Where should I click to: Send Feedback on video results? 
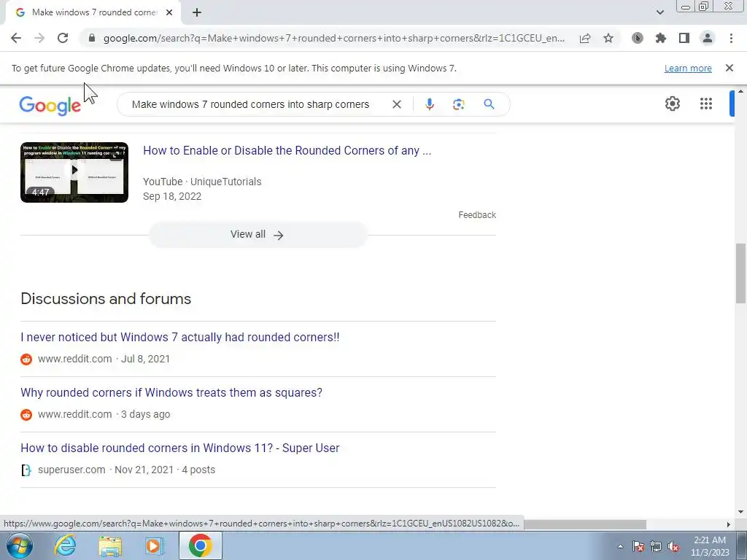(x=477, y=215)
